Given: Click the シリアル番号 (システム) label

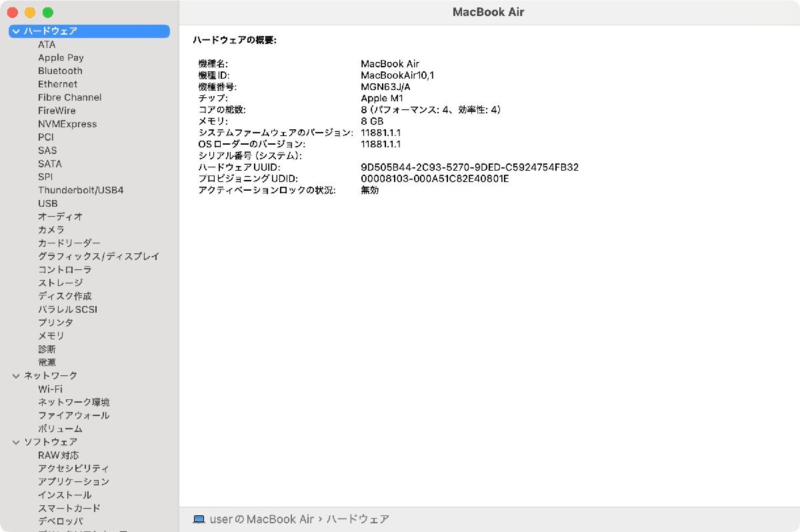Looking at the screenshot, I should click(250, 155).
